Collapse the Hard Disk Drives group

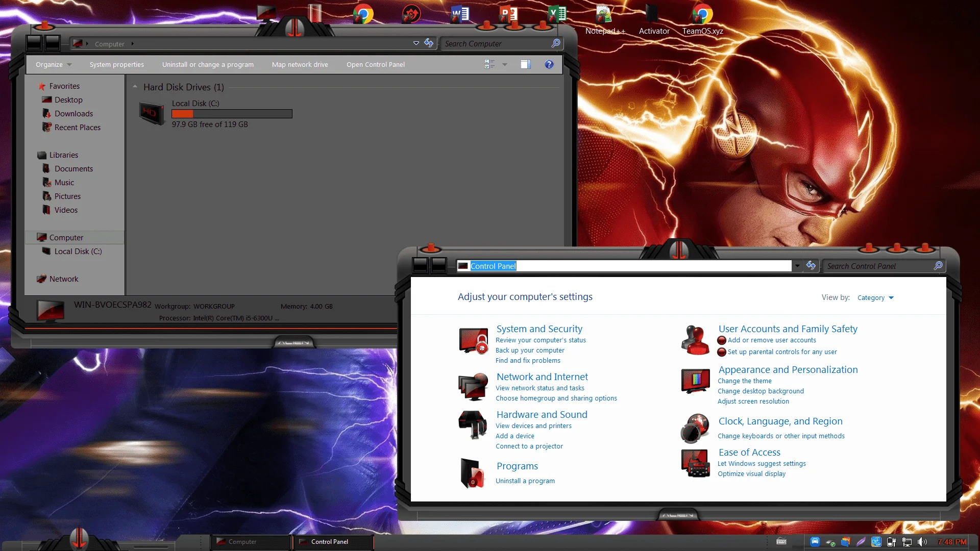tap(135, 87)
